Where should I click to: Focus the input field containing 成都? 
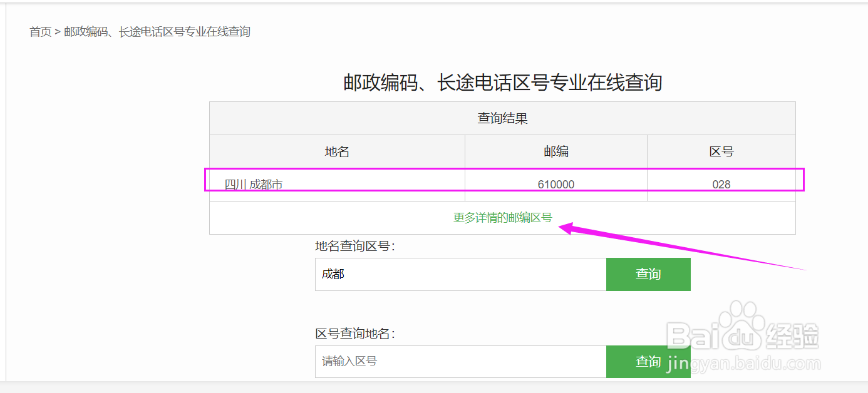460,274
